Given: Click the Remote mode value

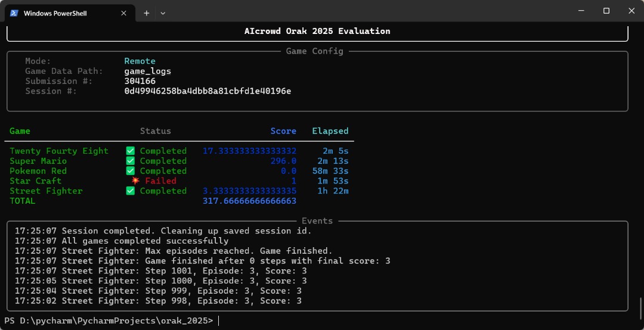Looking at the screenshot, I should [140, 61].
